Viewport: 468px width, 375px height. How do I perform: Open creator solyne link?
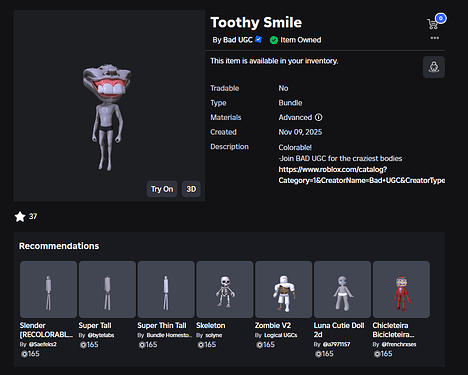coord(214,335)
